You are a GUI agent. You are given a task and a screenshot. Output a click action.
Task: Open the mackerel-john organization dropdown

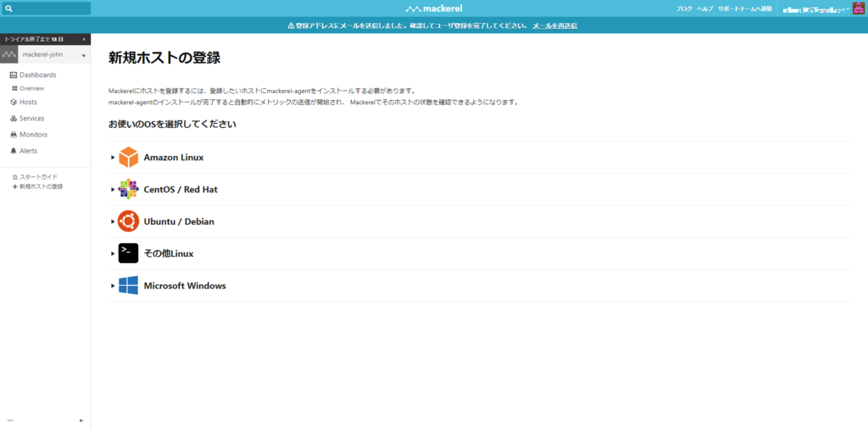[54, 55]
